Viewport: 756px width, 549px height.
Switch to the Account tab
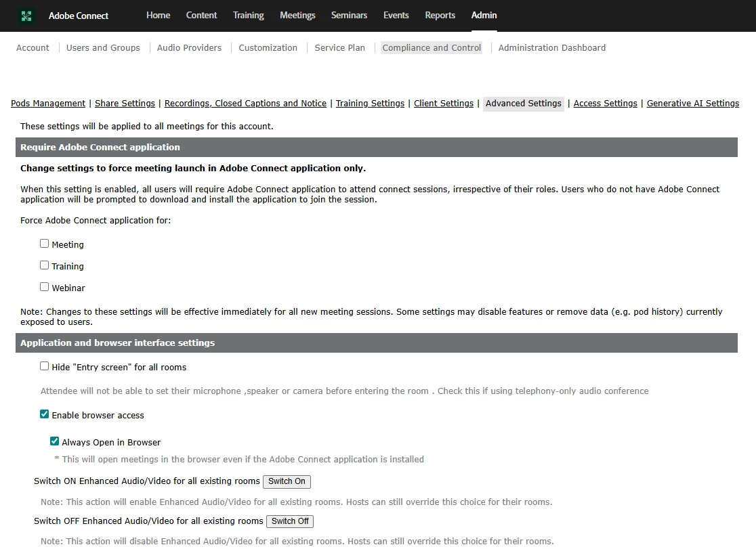coord(33,47)
